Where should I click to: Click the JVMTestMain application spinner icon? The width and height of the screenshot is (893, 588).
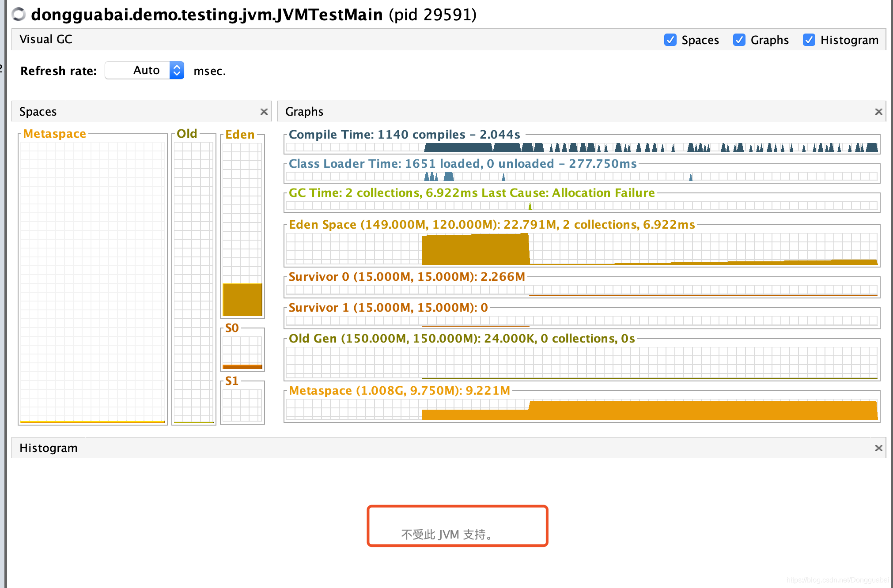tap(18, 15)
